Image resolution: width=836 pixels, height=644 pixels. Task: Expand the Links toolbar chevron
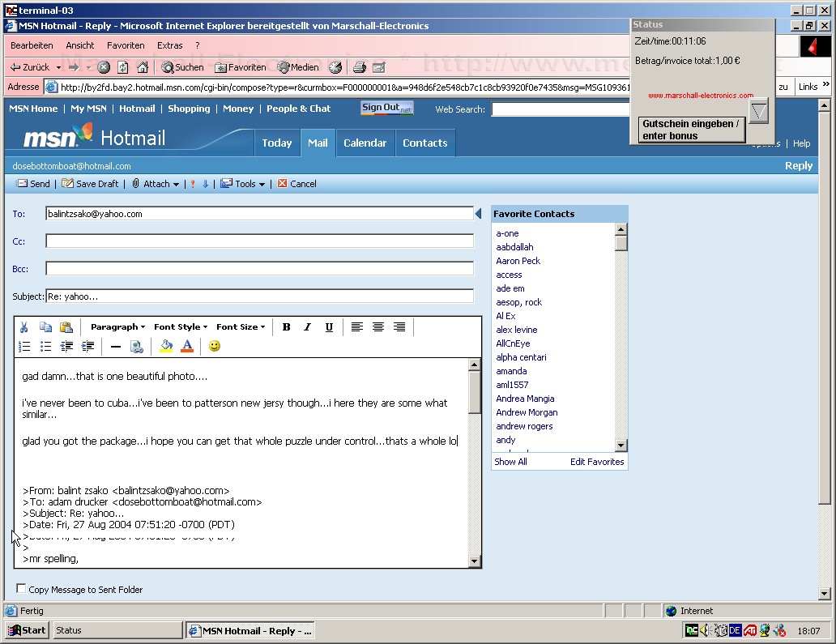click(x=825, y=84)
